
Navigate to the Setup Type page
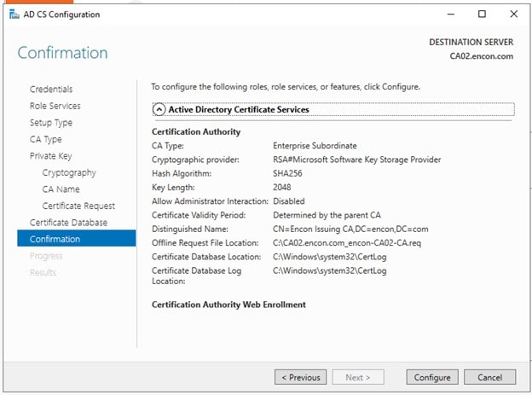[51, 123]
